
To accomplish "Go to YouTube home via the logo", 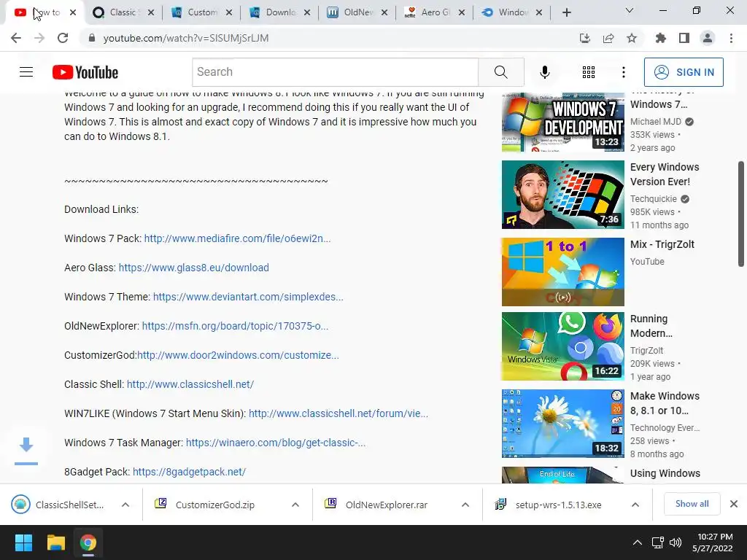I will (x=85, y=72).
